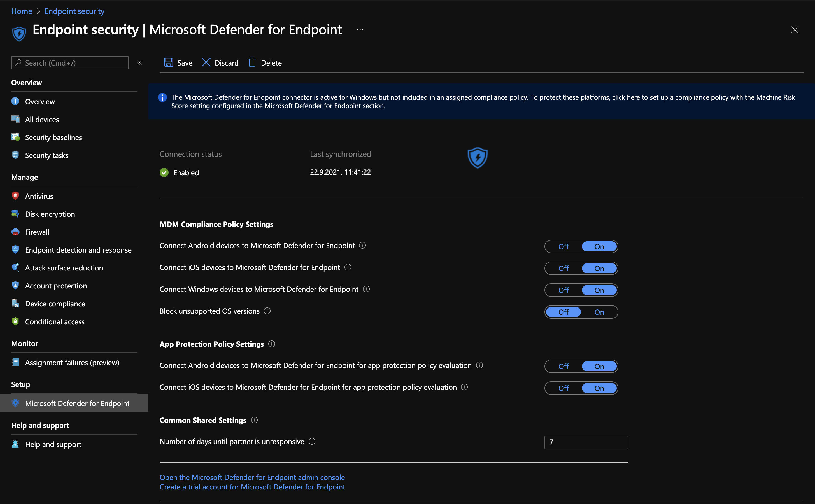Click the days until partner unresponsive field
Image resolution: width=815 pixels, height=504 pixels.
pos(586,442)
